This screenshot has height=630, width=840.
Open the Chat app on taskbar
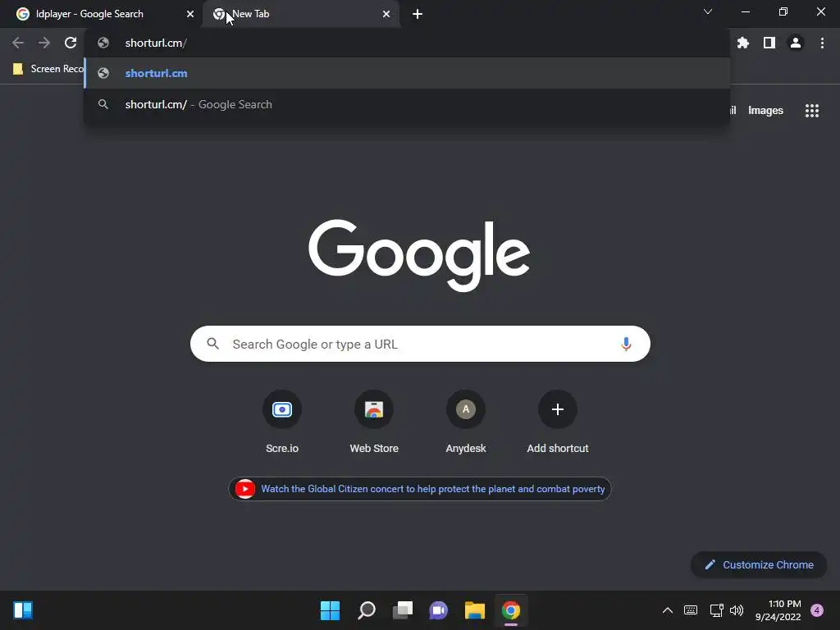438,610
